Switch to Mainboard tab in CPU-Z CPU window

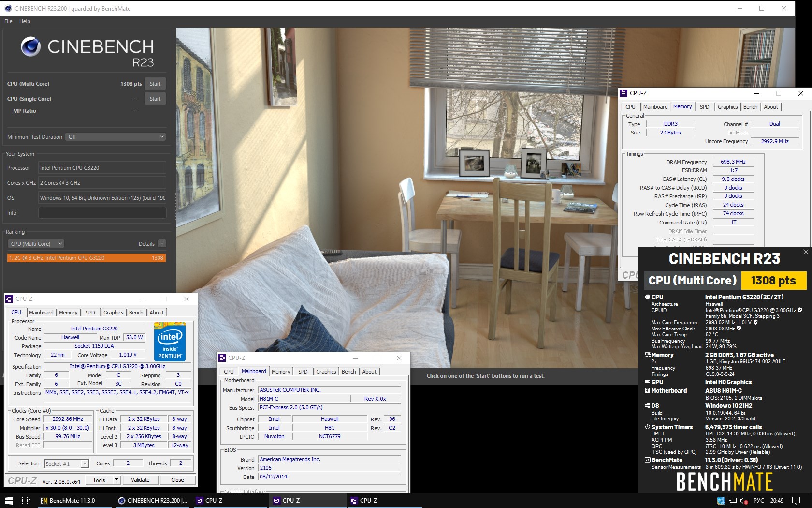point(41,313)
